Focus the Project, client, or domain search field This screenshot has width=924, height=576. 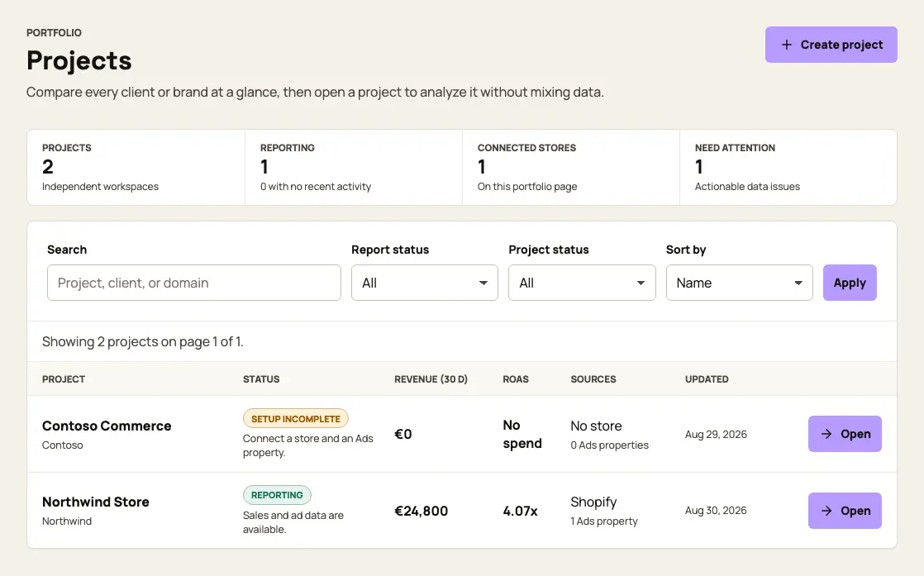coord(194,283)
